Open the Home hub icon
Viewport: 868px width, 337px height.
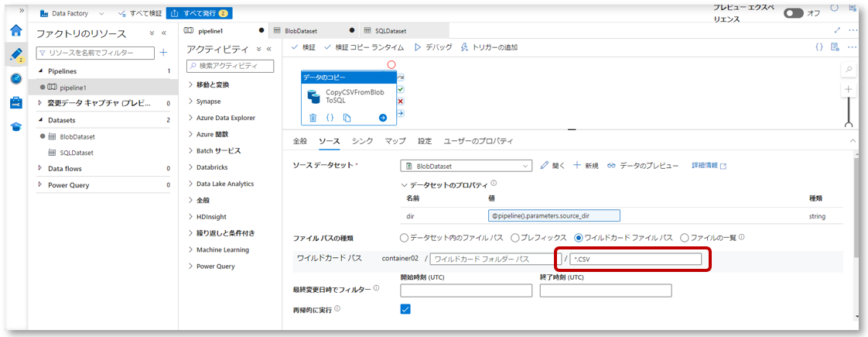[x=16, y=29]
